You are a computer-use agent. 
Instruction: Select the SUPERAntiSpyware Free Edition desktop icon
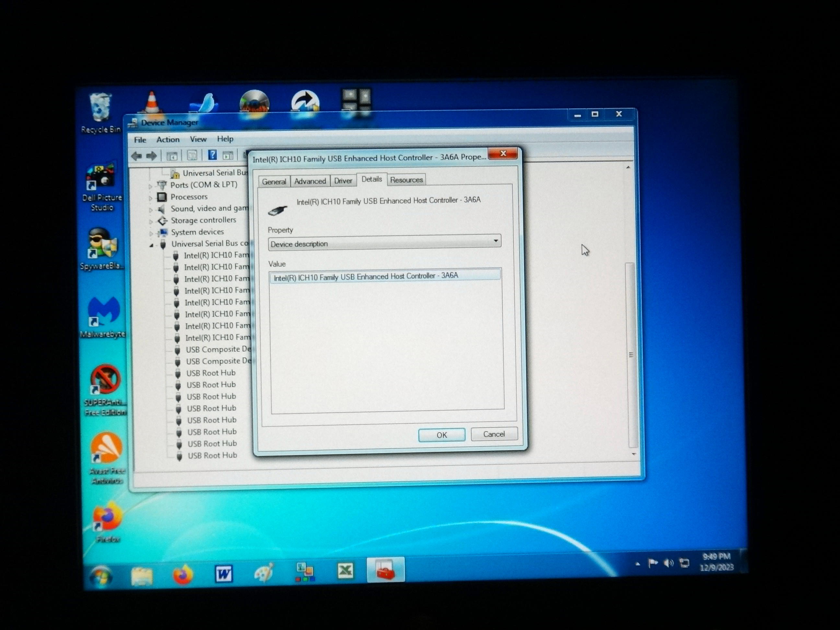(106, 391)
